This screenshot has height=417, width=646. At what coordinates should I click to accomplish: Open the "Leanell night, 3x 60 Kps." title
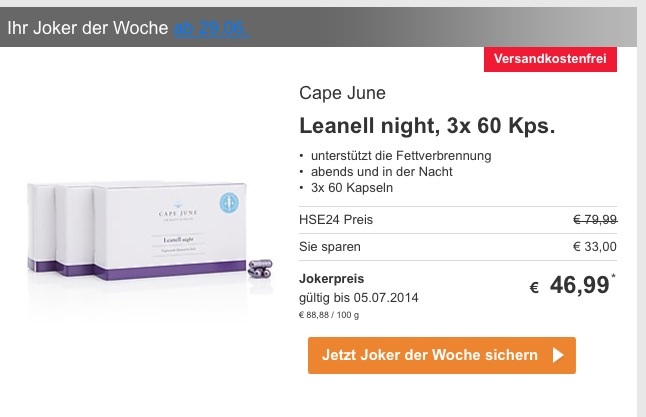(427, 126)
